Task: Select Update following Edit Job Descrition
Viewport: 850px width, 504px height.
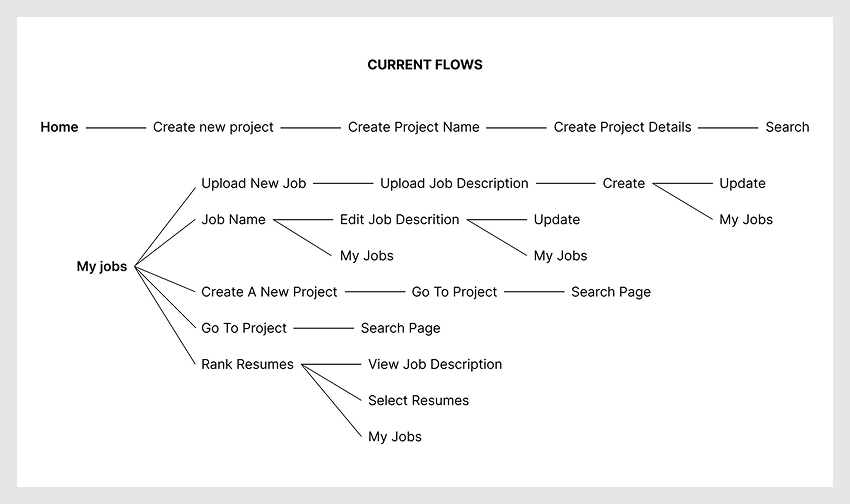Action: point(556,219)
